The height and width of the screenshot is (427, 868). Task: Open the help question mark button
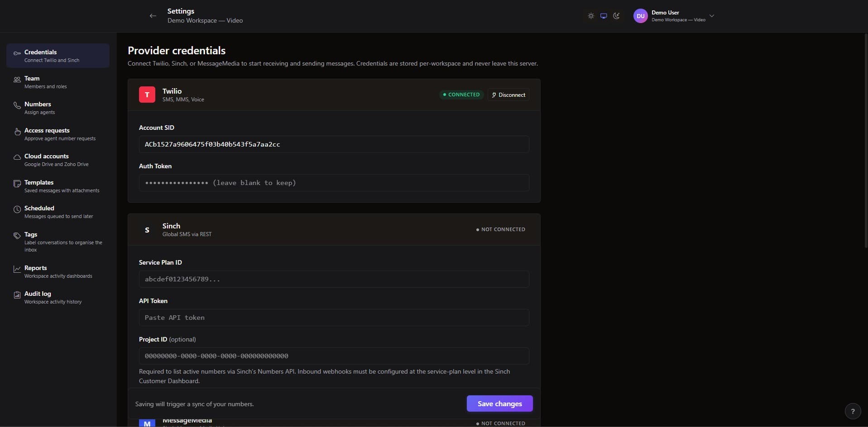853,411
